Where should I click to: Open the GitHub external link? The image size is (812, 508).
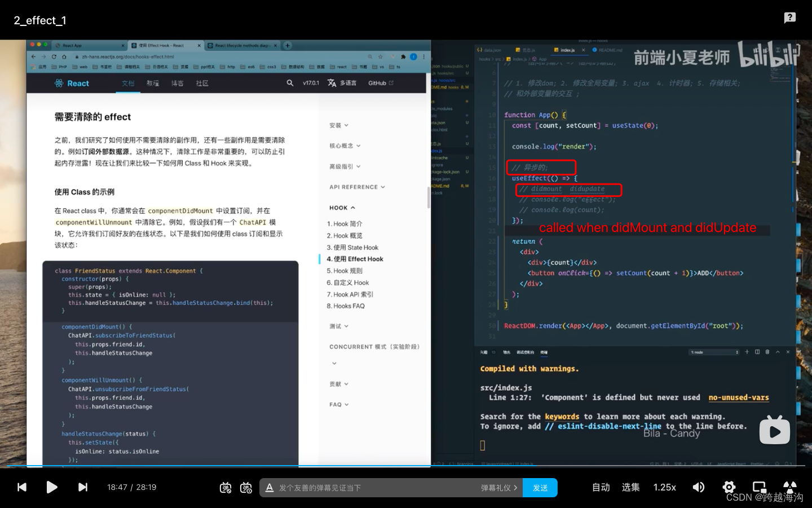[x=381, y=83]
